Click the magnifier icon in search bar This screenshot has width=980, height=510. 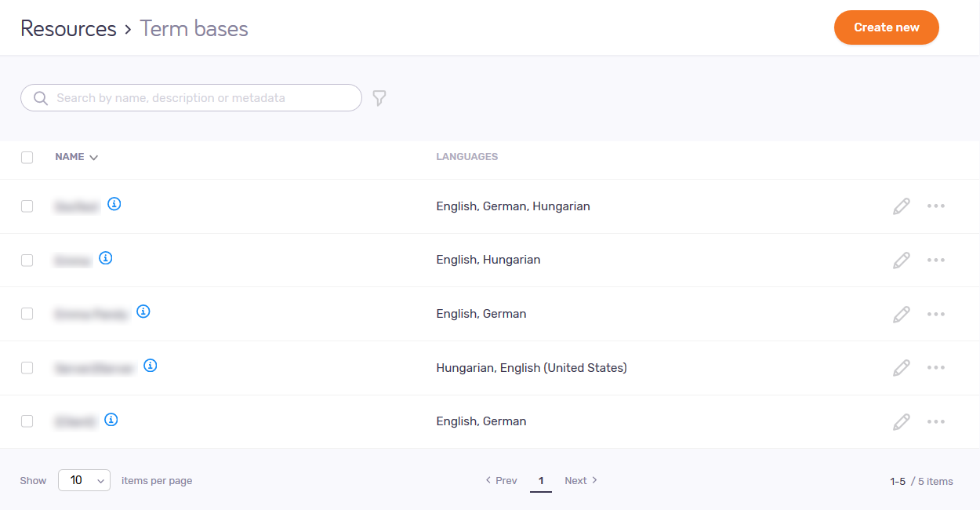point(40,97)
